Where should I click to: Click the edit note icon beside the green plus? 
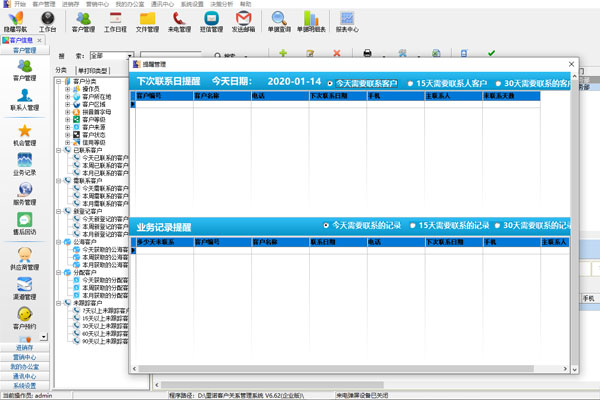[x=310, y=53]
